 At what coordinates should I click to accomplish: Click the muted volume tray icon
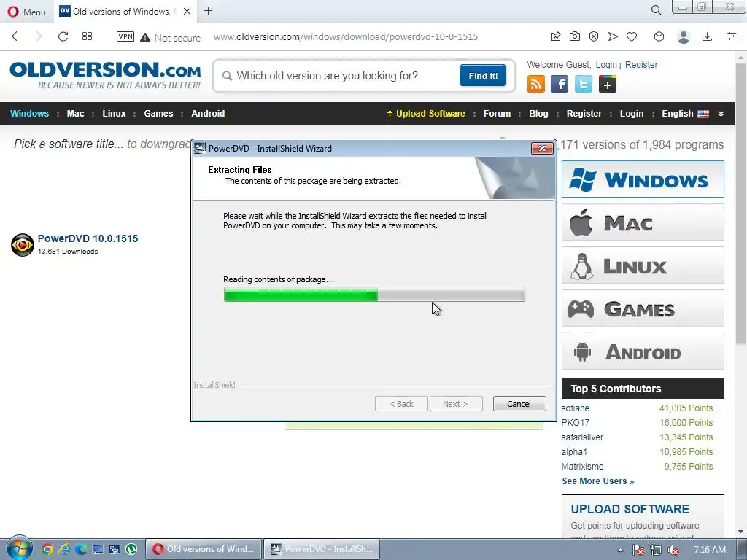pyautogui.click(x=673, y=550)
